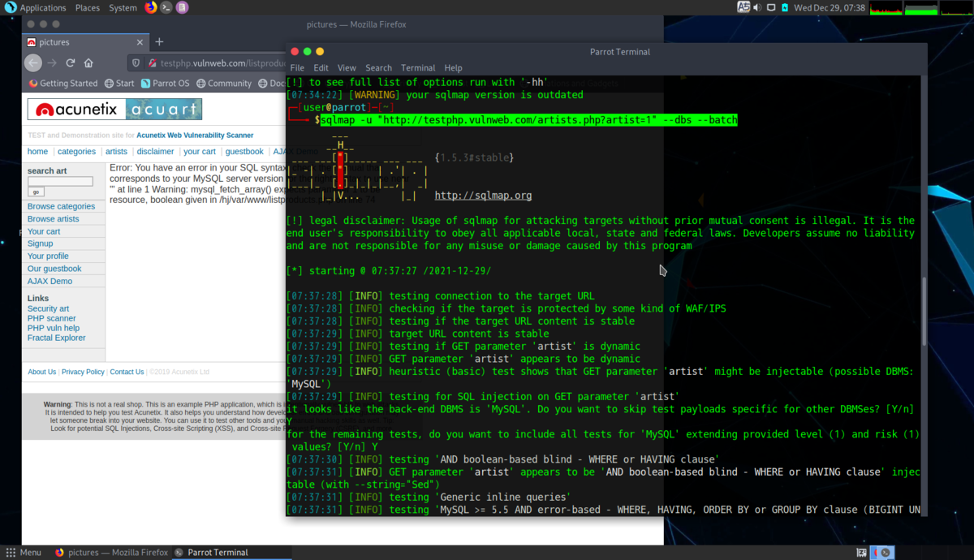Open Signup sidebar link
The image size is (974, 560).
[x=40, y=243]
